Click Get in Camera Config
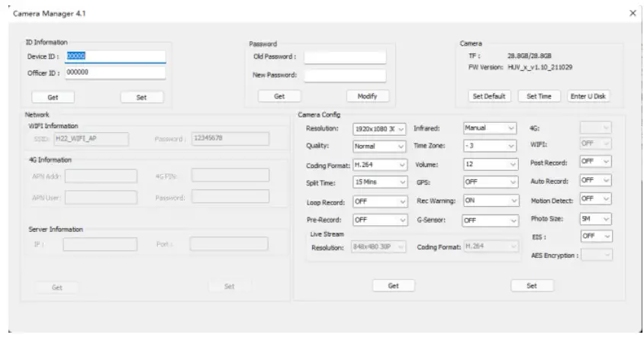The width and height of the screenshot is (644, 338). pos(394,286)
